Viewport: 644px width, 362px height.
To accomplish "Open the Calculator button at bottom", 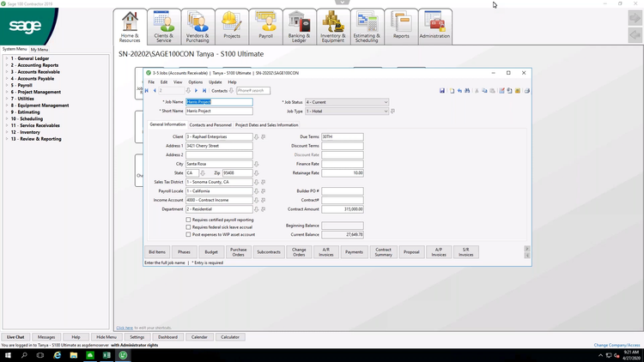I will (230, 337).
